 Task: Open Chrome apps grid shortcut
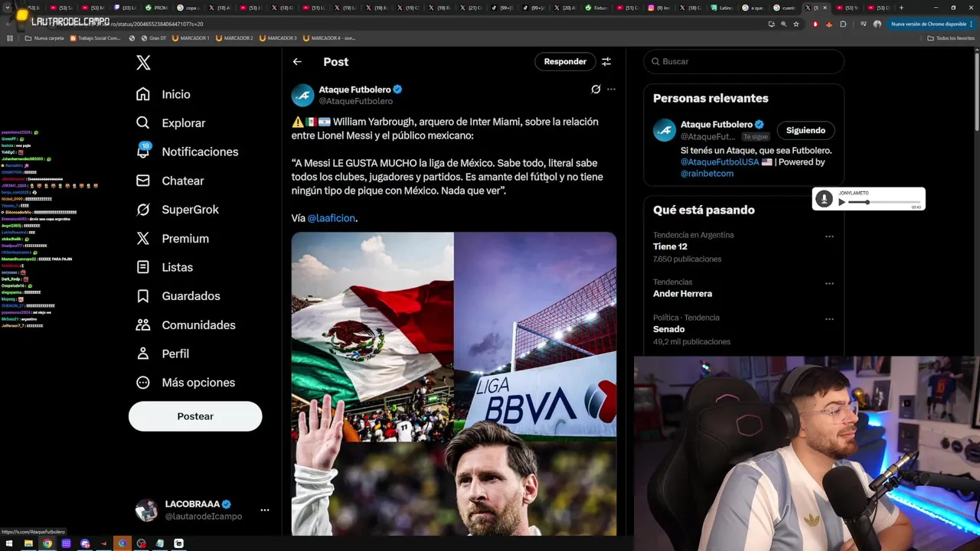[x=10, y=38]
